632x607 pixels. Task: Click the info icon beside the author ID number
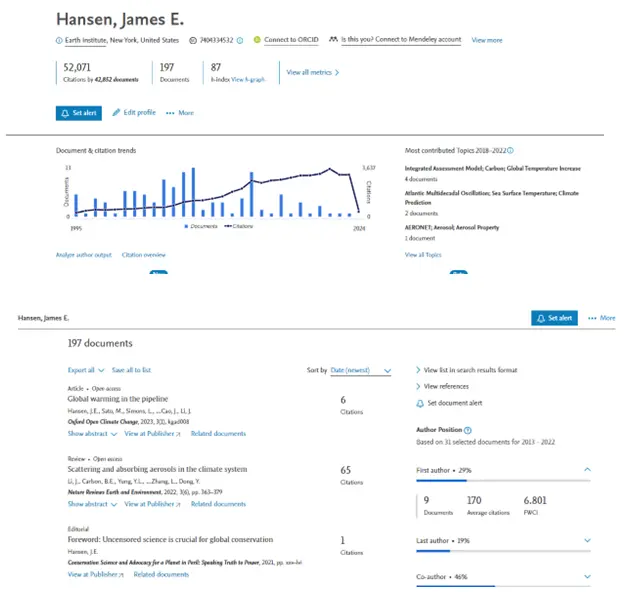coord(240,40)
